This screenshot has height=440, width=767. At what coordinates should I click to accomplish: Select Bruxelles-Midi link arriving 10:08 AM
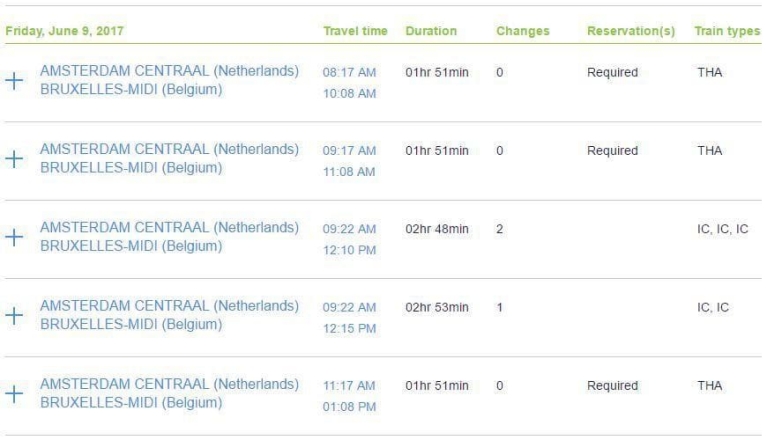131,89
